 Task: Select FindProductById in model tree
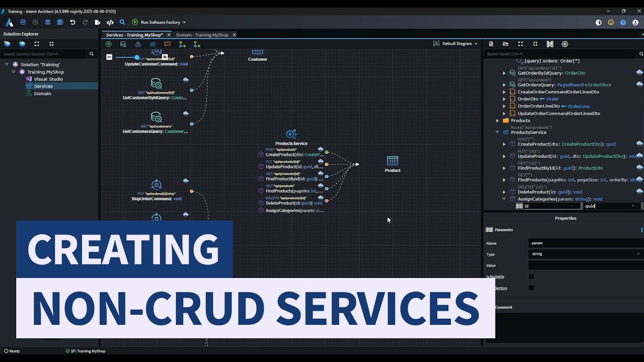tap(560, 168)
